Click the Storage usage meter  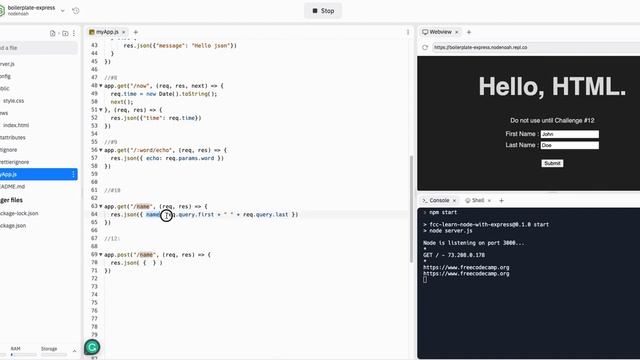(x=53, y=351)
